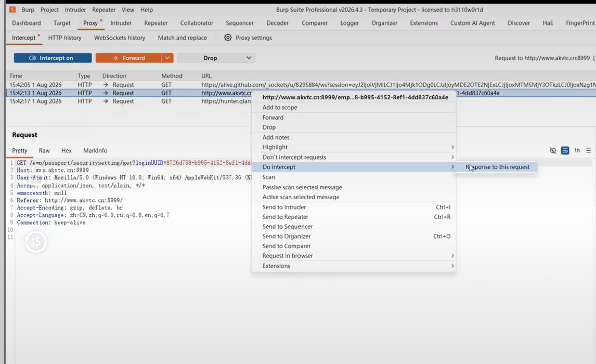
Task: Switch to the HTTP history tab
Action: point(64,37)
